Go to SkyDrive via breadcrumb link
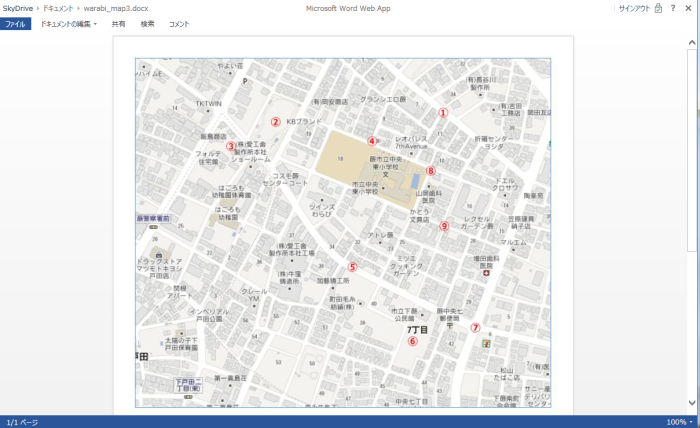This screenshot has width=700, height=428. pyautogui.click(x=18, y=8)
